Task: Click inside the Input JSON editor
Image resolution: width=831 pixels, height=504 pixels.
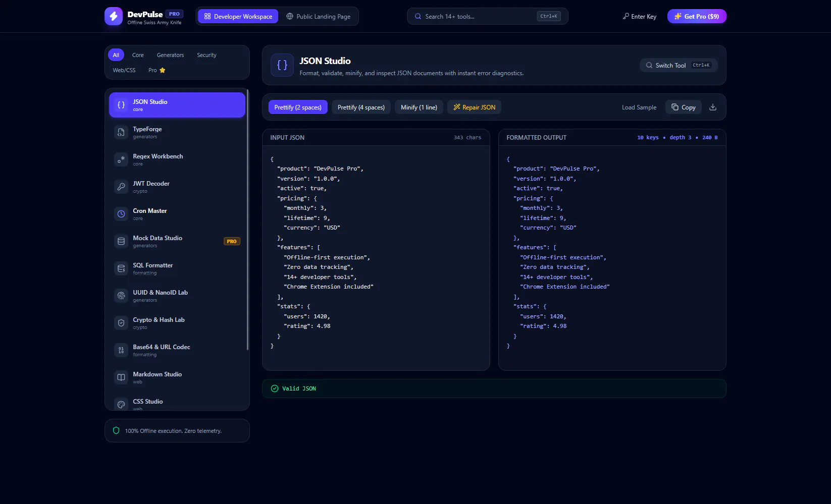Action: tap(376, 258)
